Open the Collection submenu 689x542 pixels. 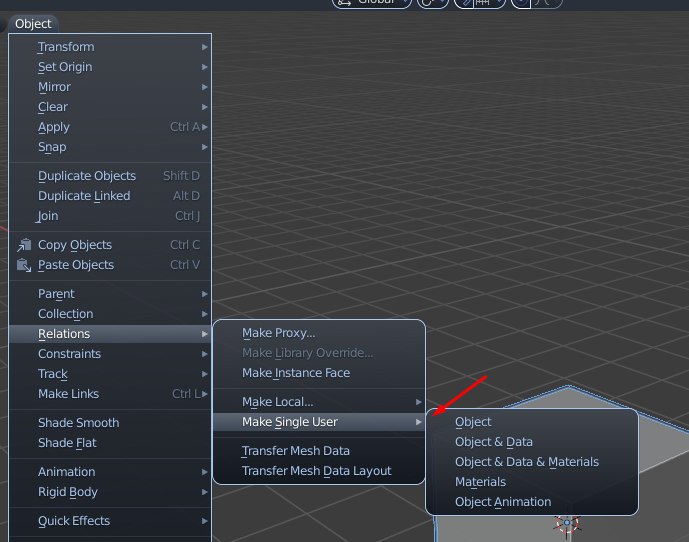(x=110, y=314)
